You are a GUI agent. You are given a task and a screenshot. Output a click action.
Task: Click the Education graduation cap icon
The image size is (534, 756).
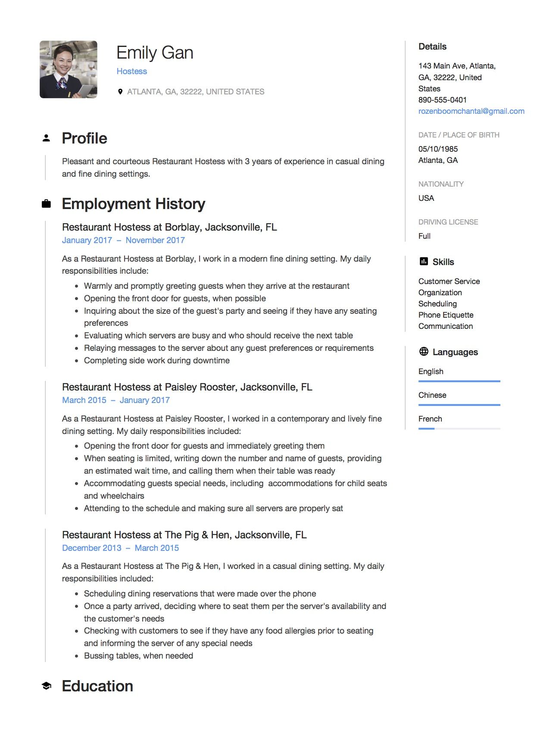coord(47,686)
